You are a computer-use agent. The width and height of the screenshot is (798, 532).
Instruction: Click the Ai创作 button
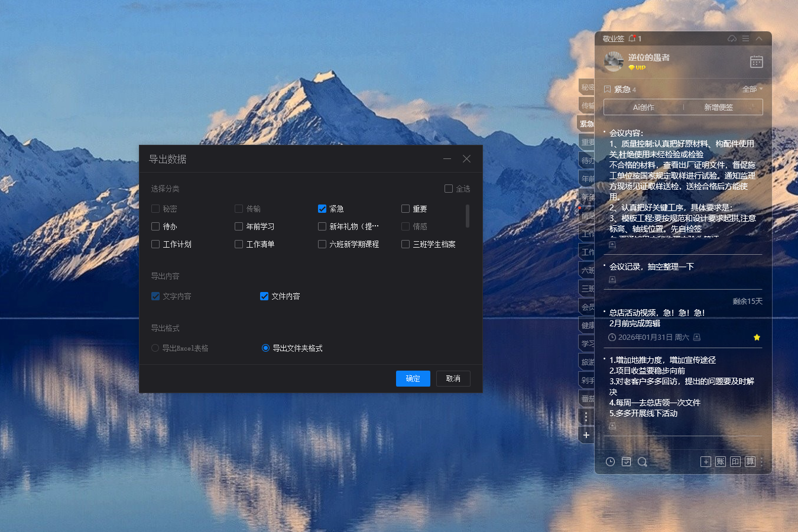point(643,107)
